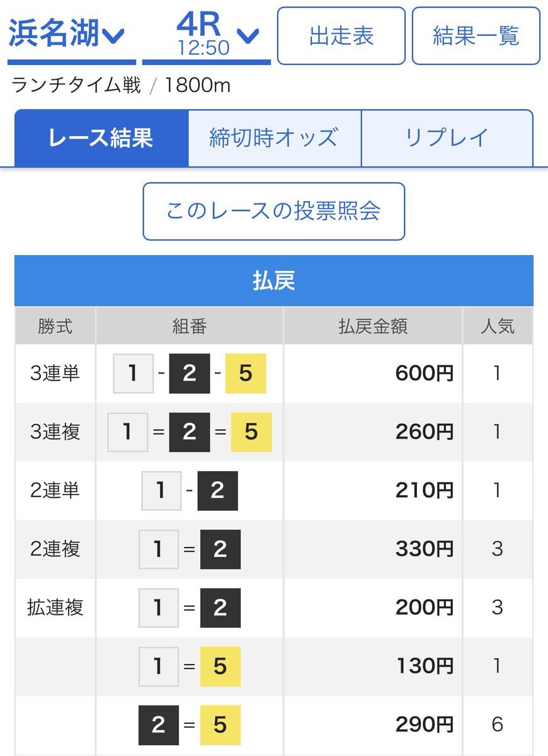Select the レース結果 tab
Screen dimensions: 548x756
pyautogui.click(x=101, y=138)
